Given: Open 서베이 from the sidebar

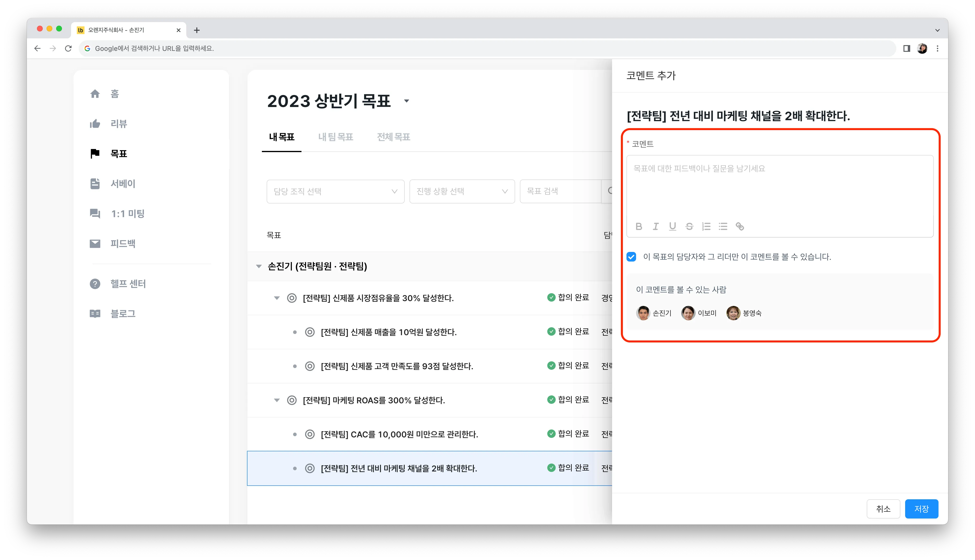Looking at the screenshot, I should tap(123, 184).
